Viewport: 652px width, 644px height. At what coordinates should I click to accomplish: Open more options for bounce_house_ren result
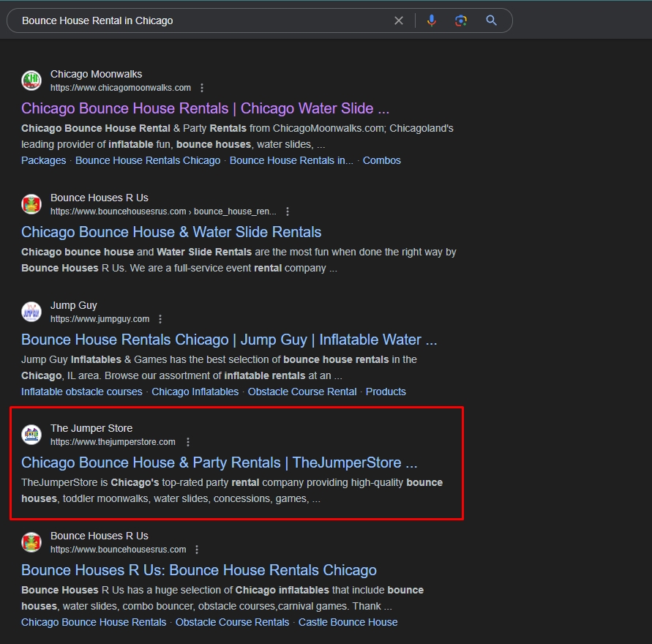point(288,211)
